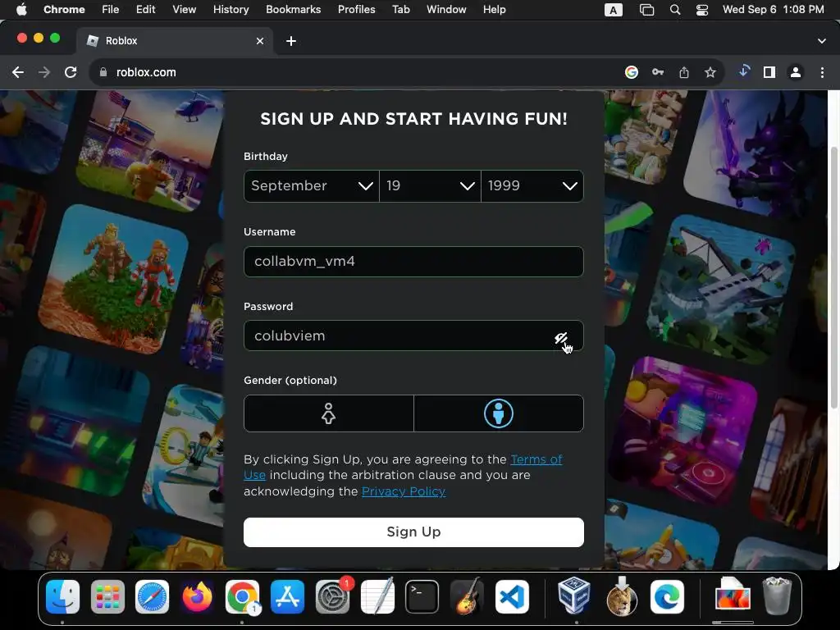840x630 pixels.
Task: Open the Bookmarks menu
Action: [x=293, y=10]
